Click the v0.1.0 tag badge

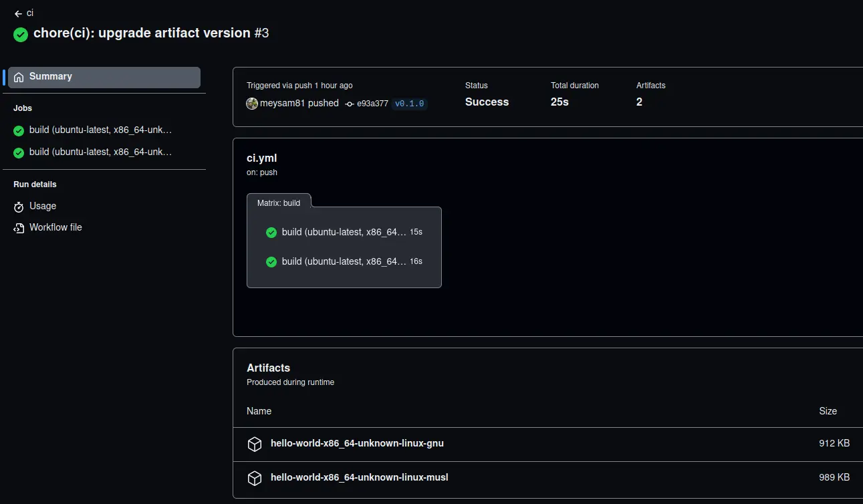point(409,104)
